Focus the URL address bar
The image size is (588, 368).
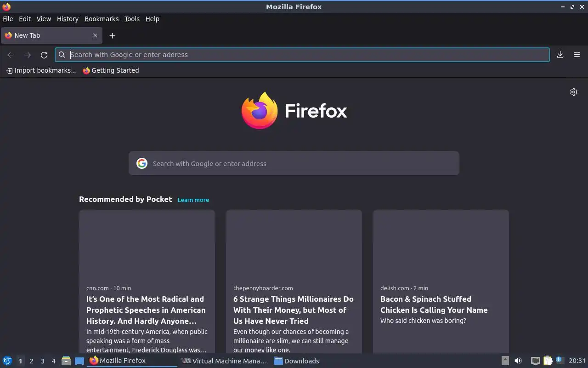point(302,55)
